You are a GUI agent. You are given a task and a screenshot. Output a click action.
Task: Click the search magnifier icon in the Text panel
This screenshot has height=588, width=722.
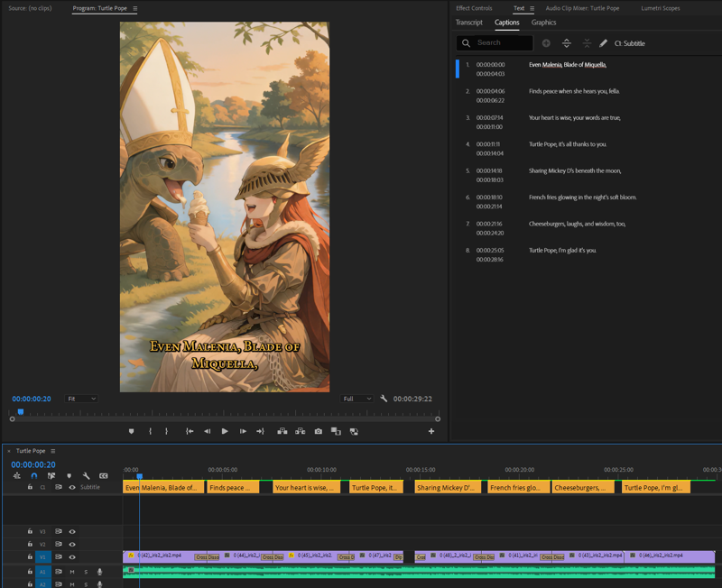[x=466, y=42]
